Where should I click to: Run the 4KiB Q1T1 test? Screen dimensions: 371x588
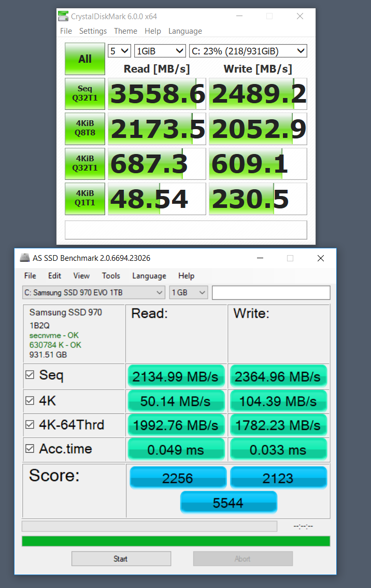(85, 199)
